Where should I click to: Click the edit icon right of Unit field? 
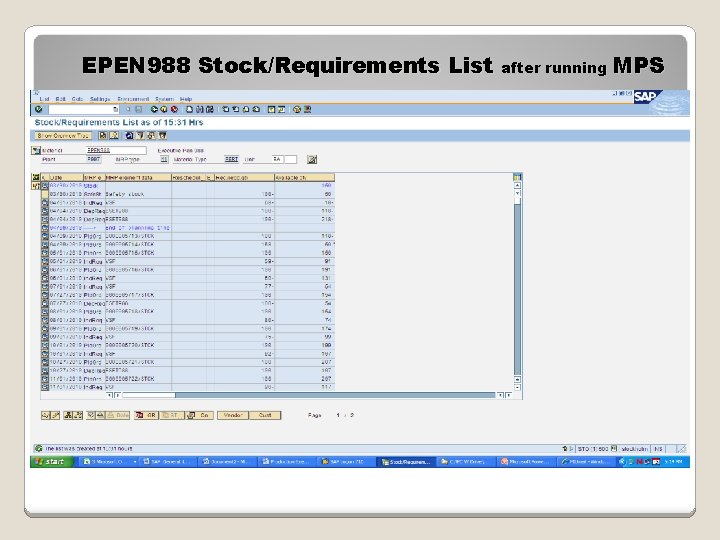click(312, 159)
